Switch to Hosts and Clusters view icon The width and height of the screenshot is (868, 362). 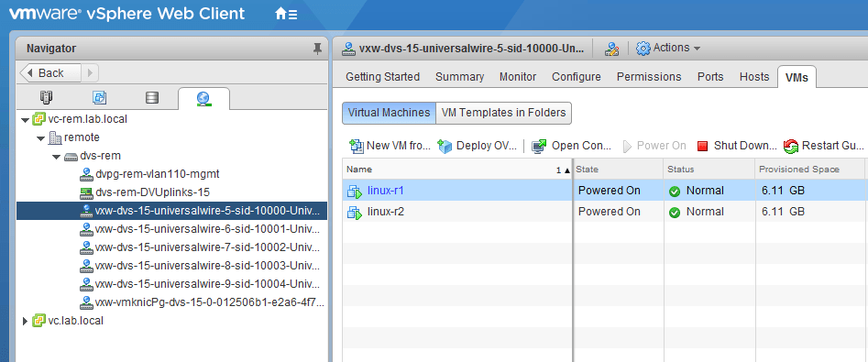point(46,98)
